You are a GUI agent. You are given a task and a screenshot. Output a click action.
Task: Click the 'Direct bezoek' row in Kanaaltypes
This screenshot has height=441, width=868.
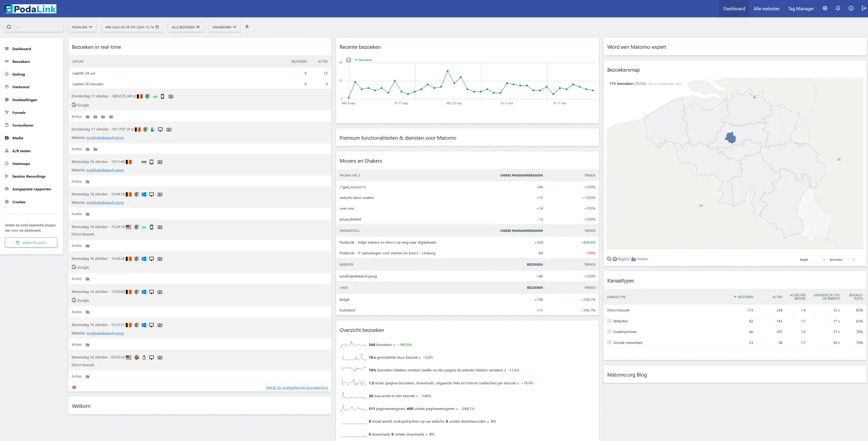pyautogui.click(x=735, y=310)
